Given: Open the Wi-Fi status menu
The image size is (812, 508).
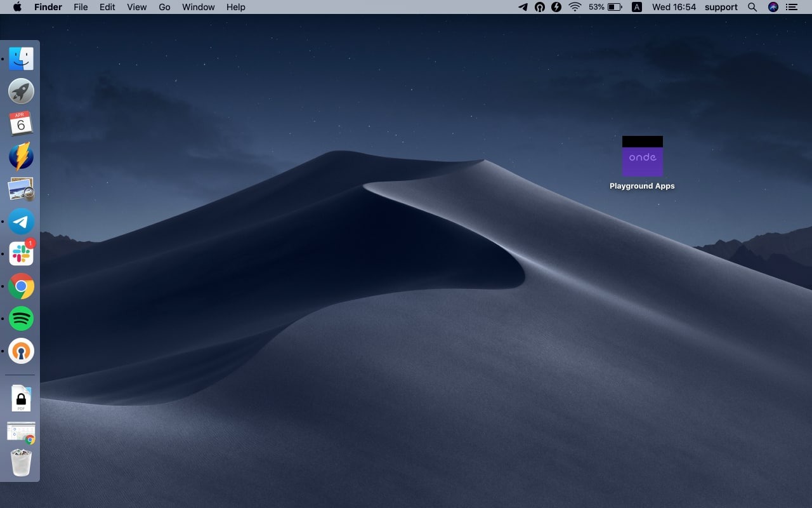Looking at the screenshot, I should tap(575, 7).
